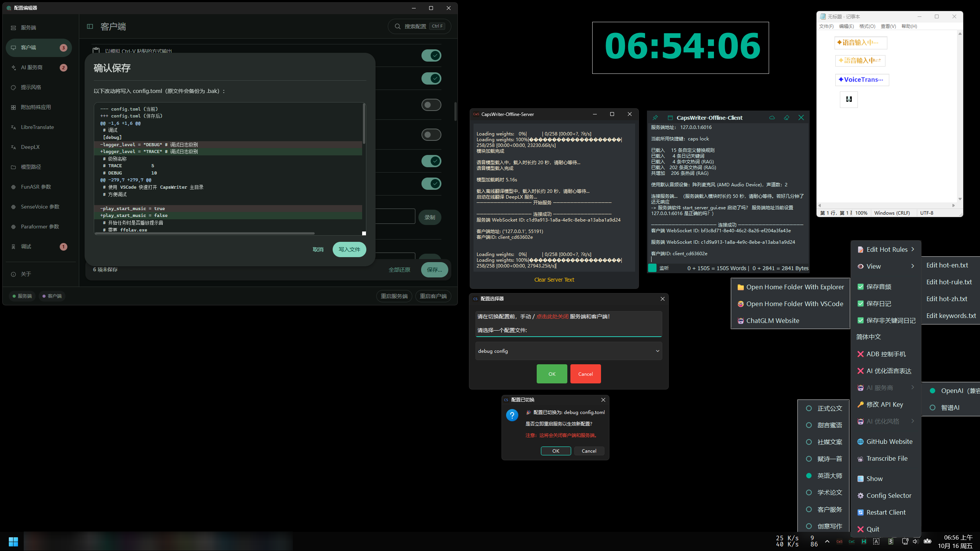Select the 智谱AI radio option
980x551 pixels.
[933, 408]
